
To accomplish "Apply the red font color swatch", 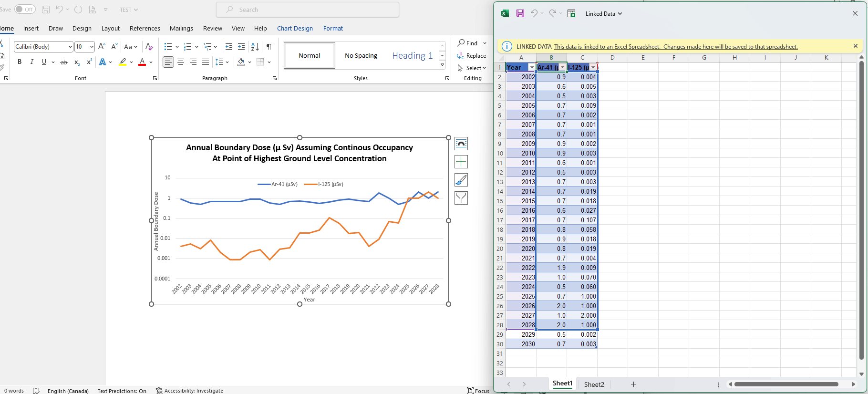I will pyautogui.click(x=142, y=62).
